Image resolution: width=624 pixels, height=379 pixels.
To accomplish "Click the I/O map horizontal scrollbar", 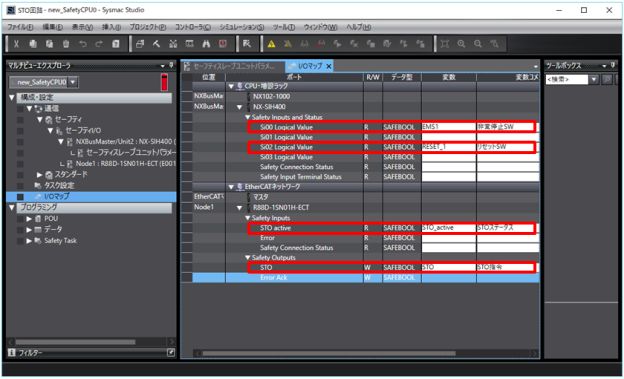I will tap(329, 353).
